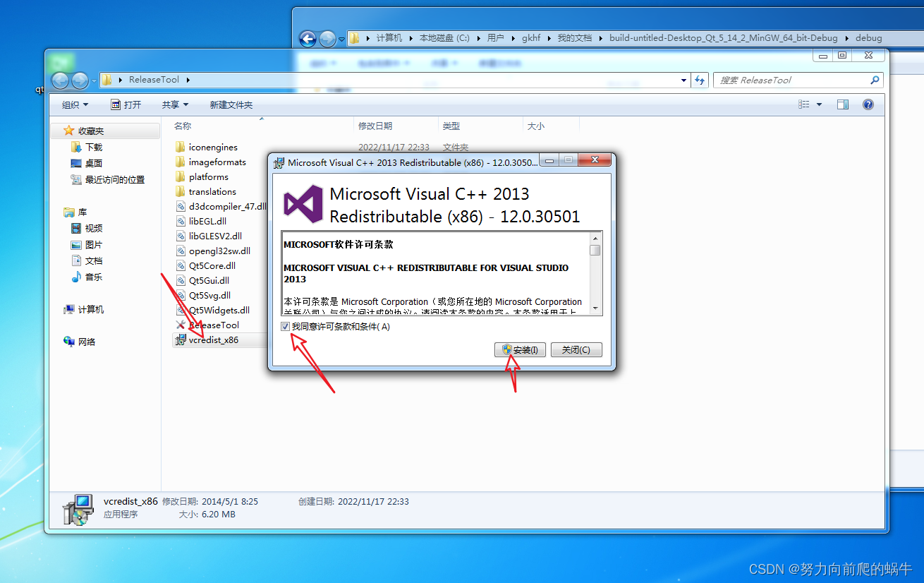Select the iconengines folder icon
The width and height of the screenshot is (924, 583).
coord(180,147)
